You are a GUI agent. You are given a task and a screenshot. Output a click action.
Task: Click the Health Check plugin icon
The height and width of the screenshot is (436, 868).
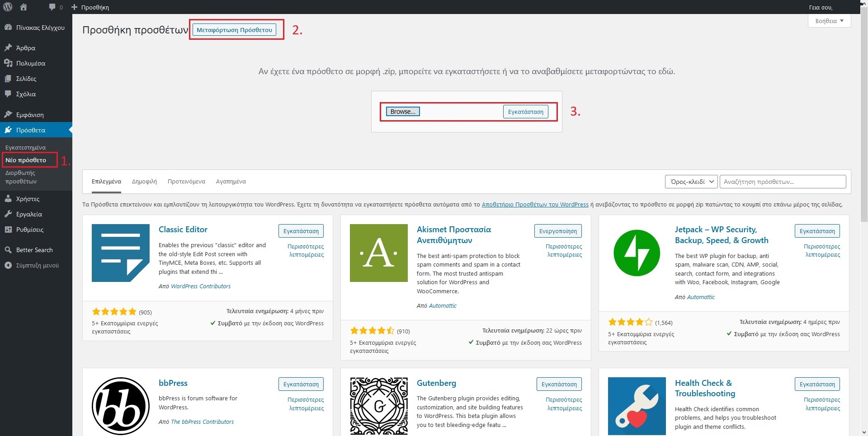pos(637,406)
